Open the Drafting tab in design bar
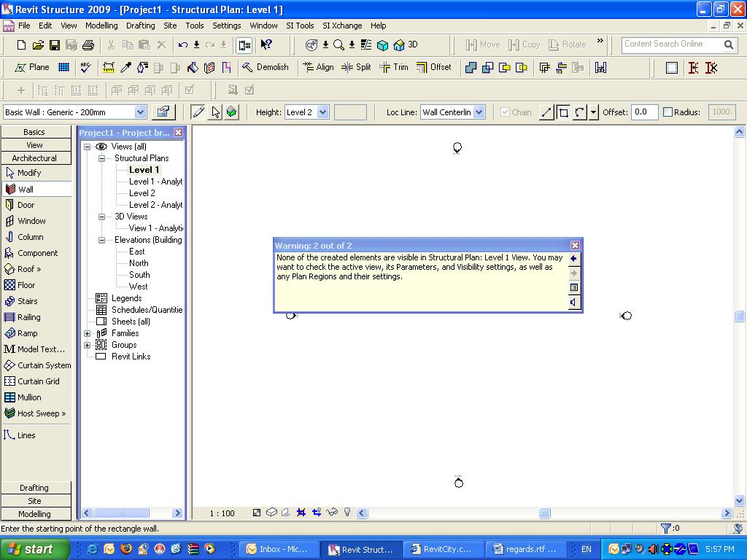This screenshot has width=747, height=560. pyautogui.click(x=34, y=488)
